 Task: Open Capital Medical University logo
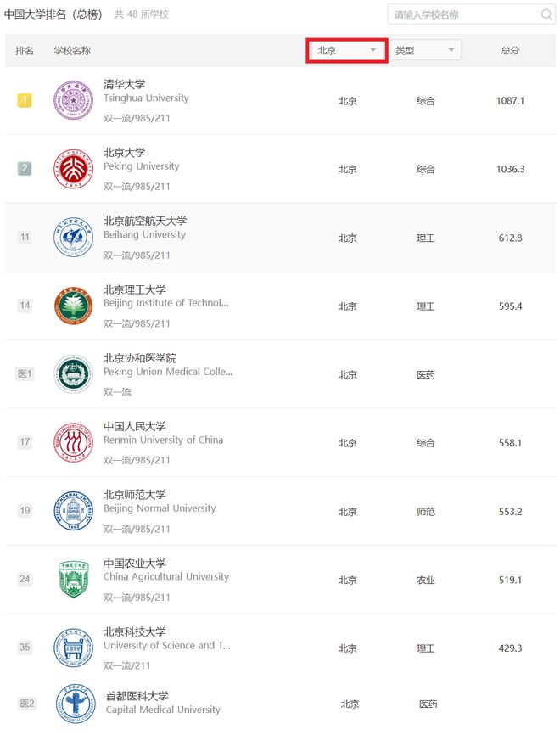(76, 704)
